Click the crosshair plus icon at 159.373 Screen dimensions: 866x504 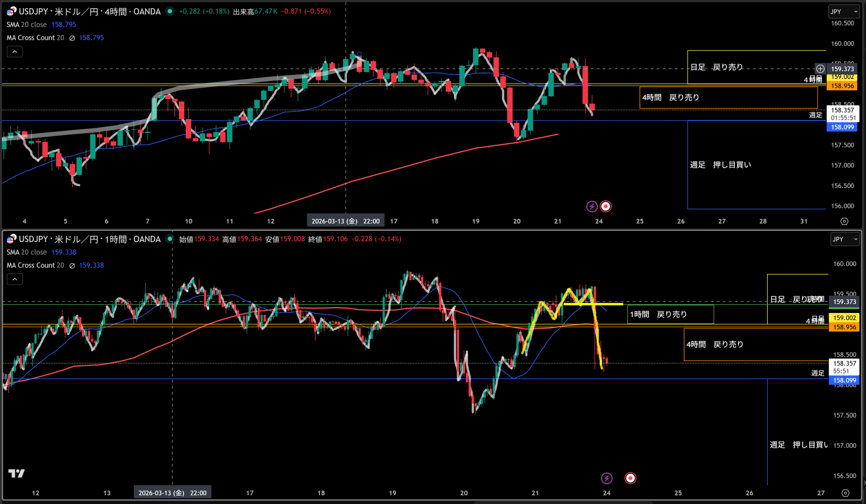click(820, 69)
